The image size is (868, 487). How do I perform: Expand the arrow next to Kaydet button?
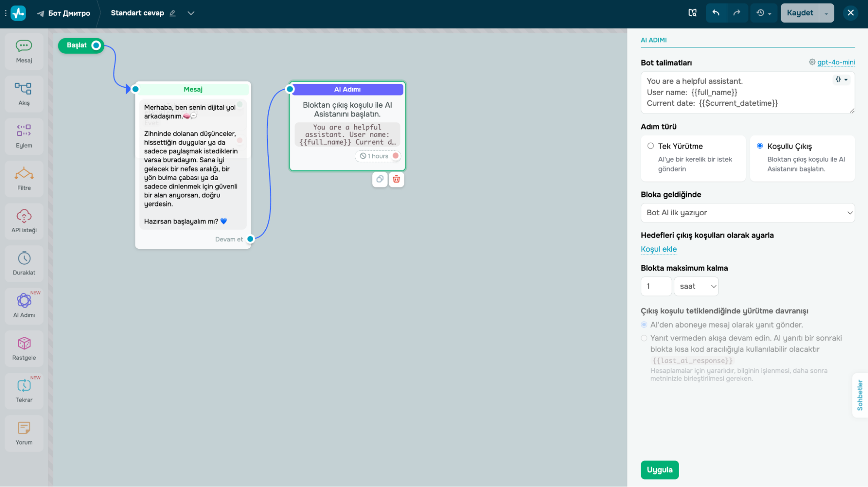tap(826, 13)
